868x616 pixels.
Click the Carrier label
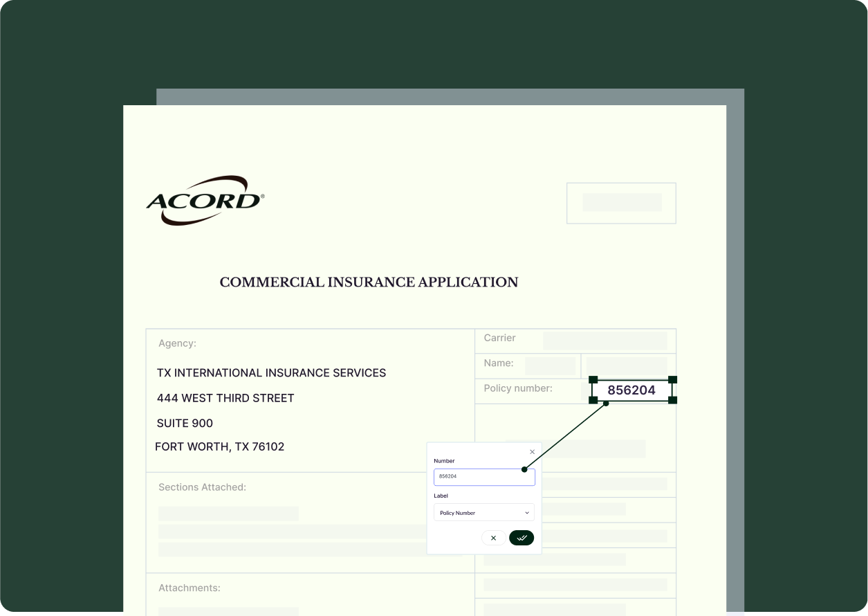pos(499,338)
